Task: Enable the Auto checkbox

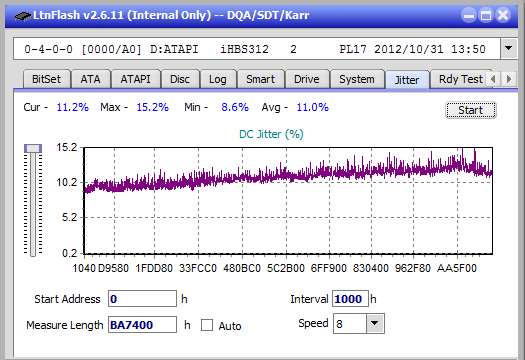Action: point(207,325)
